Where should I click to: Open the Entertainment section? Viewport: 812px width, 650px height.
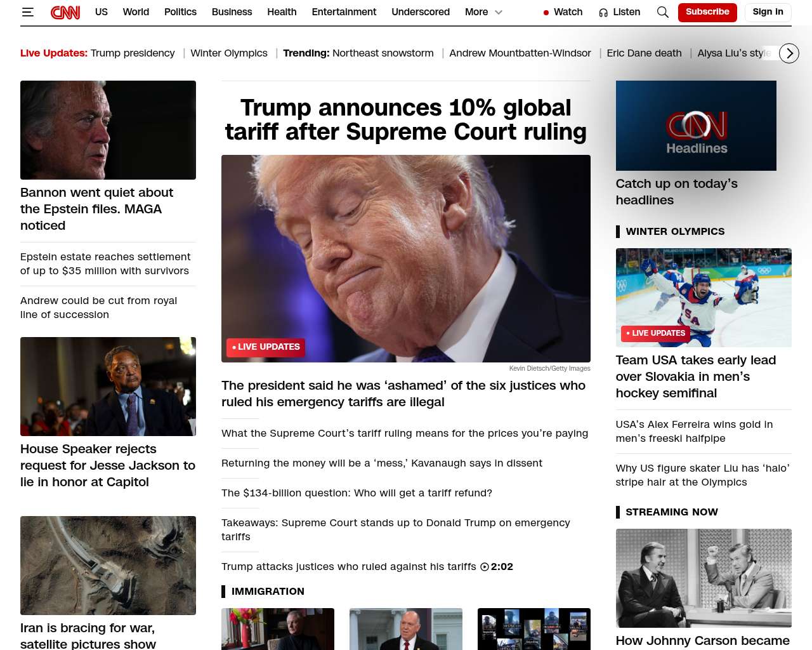point(344,12)
